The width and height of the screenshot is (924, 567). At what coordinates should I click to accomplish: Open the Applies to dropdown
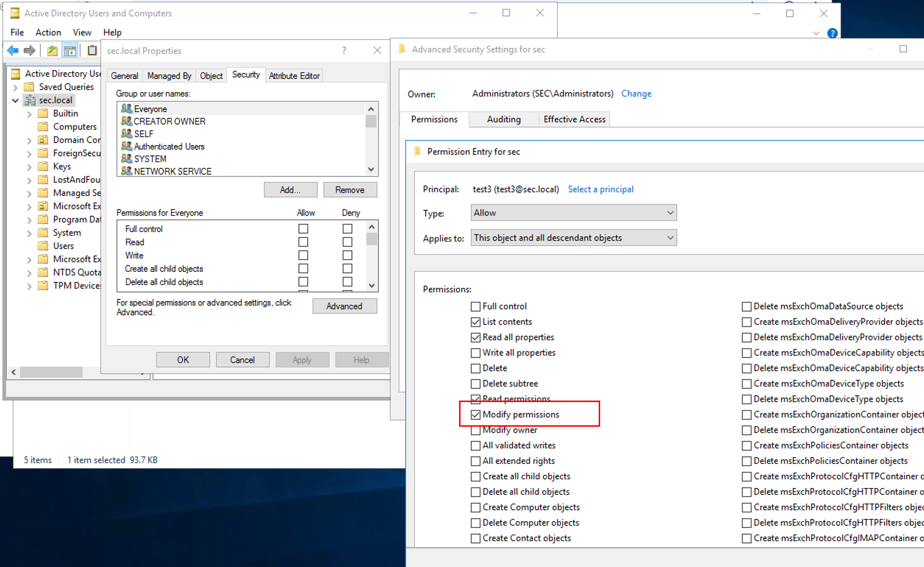pyautogui.click(x=573, y=238)
